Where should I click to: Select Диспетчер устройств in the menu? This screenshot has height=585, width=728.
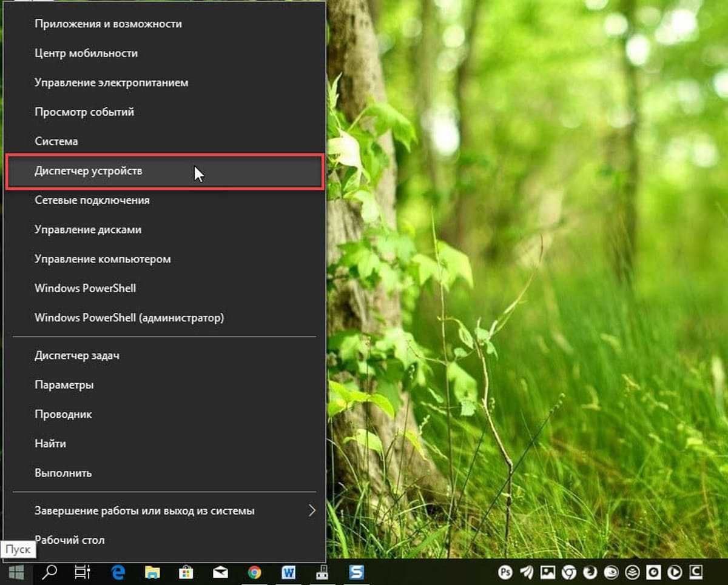pos(89,171)
